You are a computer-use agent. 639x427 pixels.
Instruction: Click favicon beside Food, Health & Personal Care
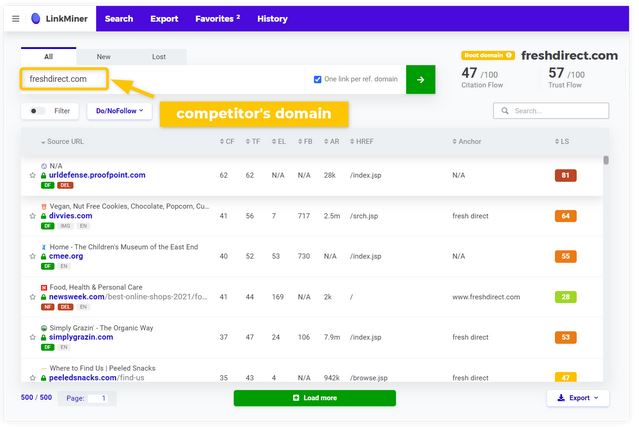44,288
